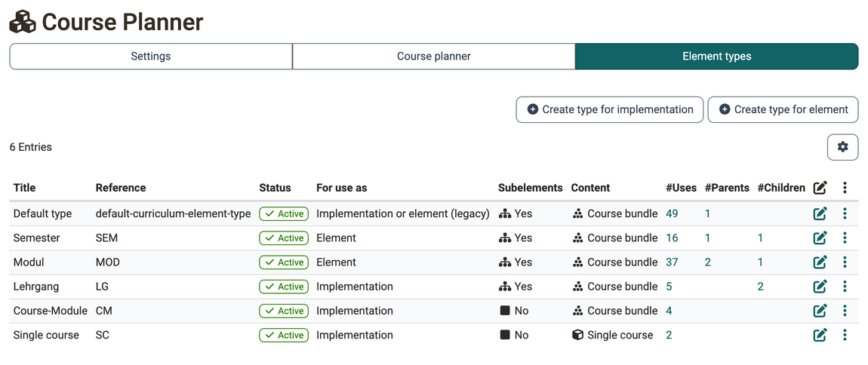The image size is (868, 365).
Task: Click subelements tree icon in Modul row
Action: 504,262
